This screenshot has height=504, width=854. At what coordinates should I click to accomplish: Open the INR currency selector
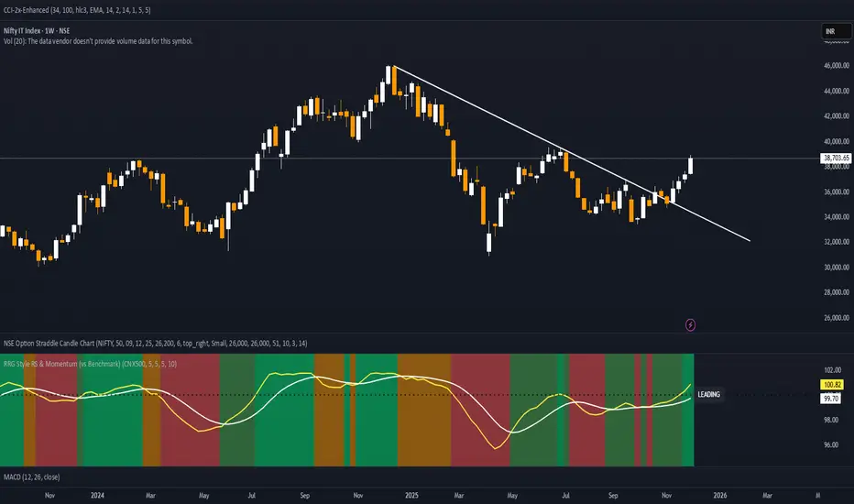tap(836, 31)
